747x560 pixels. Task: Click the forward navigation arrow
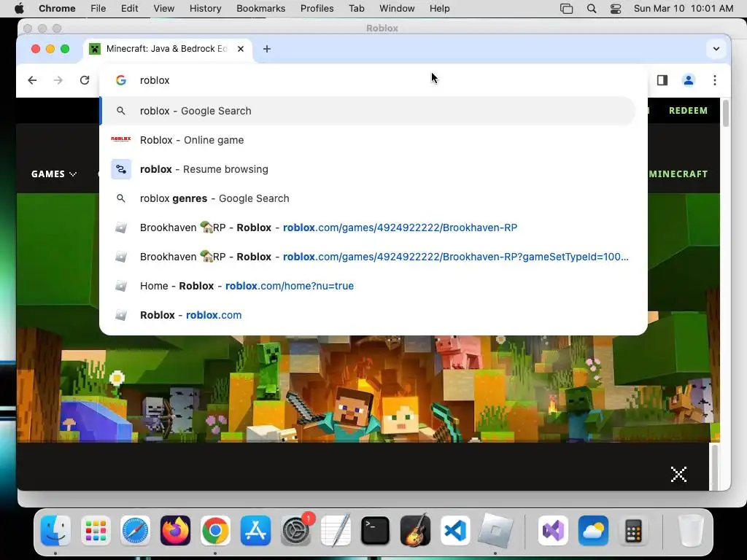coord(58,80)
